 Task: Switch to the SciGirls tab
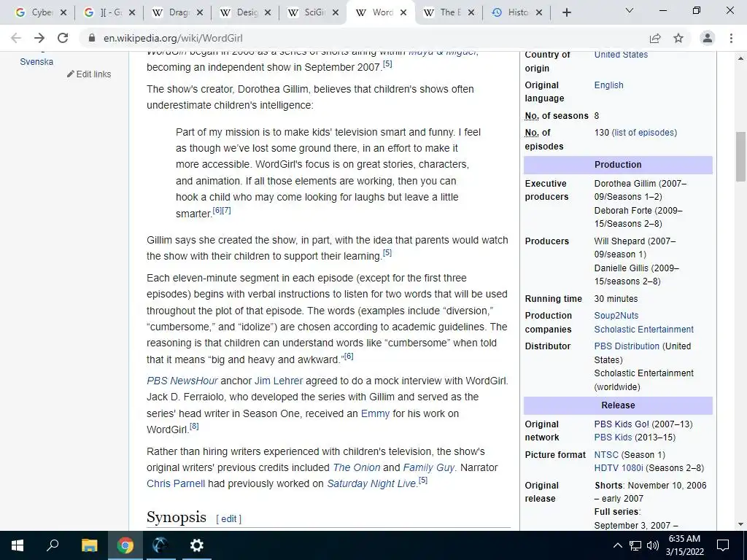click(309, 13)
